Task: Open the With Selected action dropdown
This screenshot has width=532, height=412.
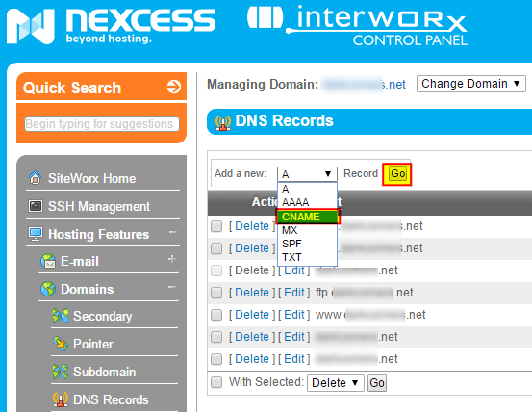Action: tap(335, 383)
